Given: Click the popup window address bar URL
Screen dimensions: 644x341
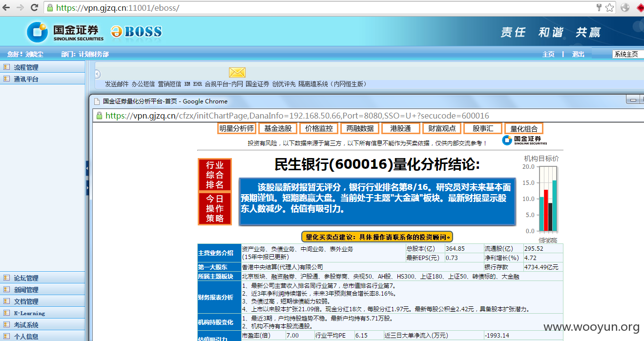Looking at the screenshot, I should 297,116.
